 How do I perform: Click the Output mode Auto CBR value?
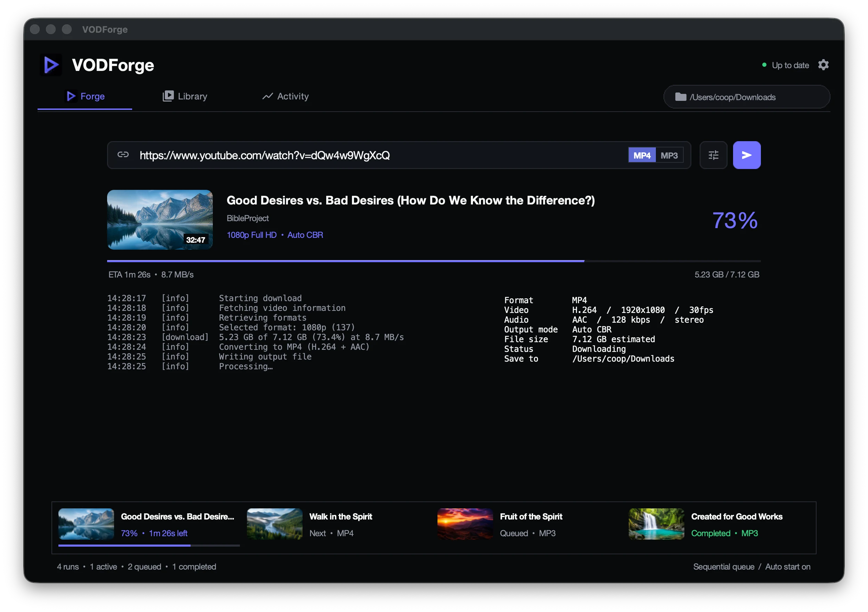coord(592,330)
